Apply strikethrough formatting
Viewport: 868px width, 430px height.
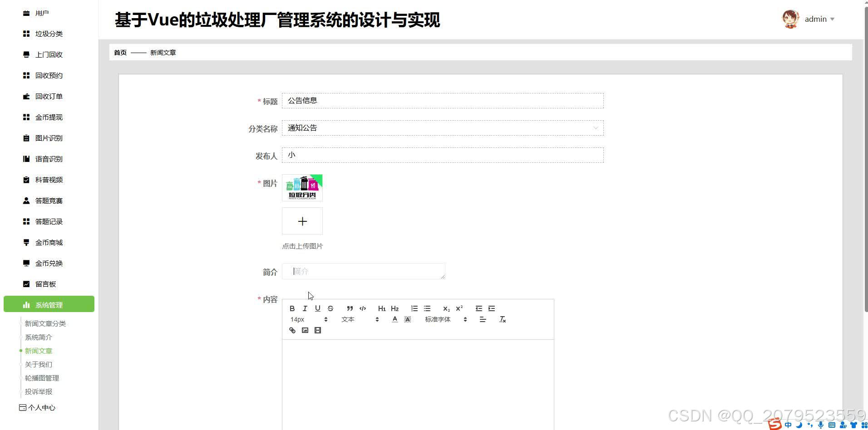tap(330, 308)
